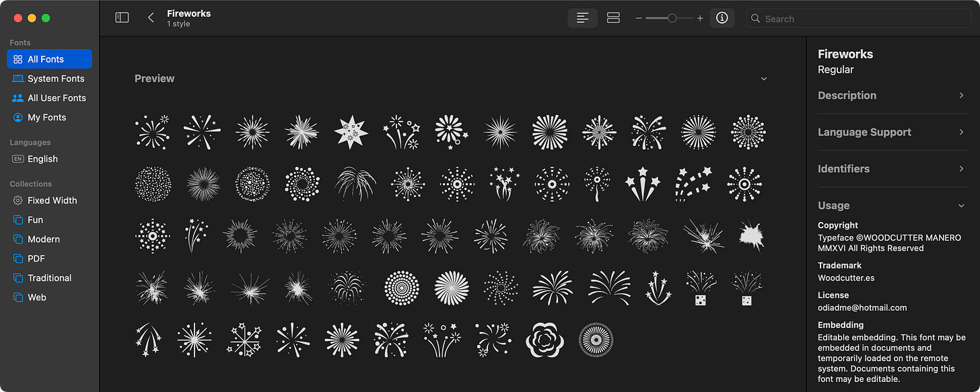
Task: Select the concentric dotted circle glyph in fourth row
Action: [401, 287]
